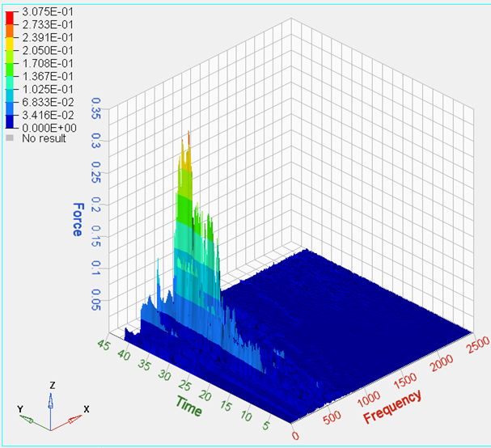This screenshot has height=448, width=491.
Task: Select the "Force" axis title
Action: point(78,219)
